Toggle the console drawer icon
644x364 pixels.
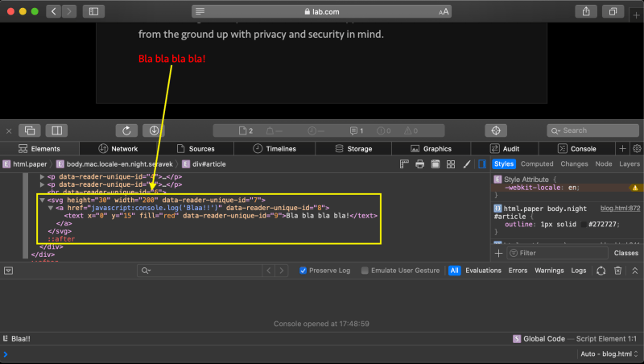click(8, 271)
